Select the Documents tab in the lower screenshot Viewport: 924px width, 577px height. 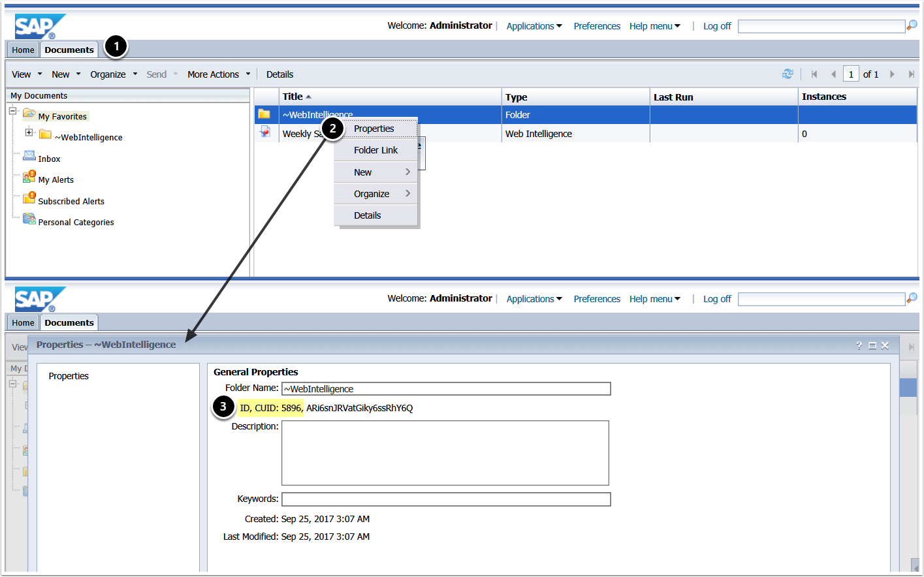69,322
